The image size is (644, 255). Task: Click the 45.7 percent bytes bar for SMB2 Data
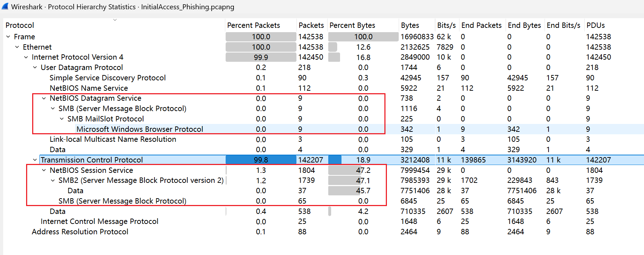[x=363, y=191]
